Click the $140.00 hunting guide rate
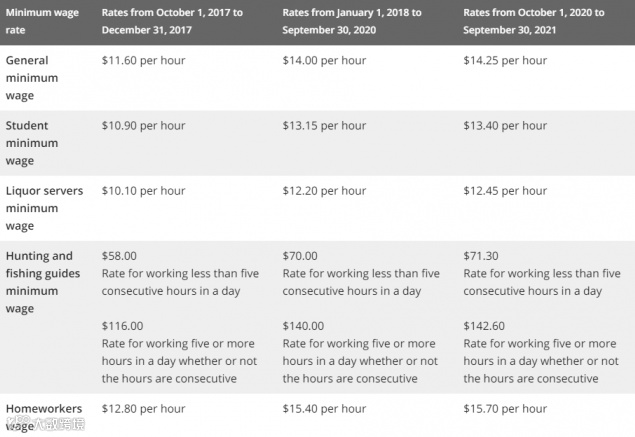 point(303,326)
